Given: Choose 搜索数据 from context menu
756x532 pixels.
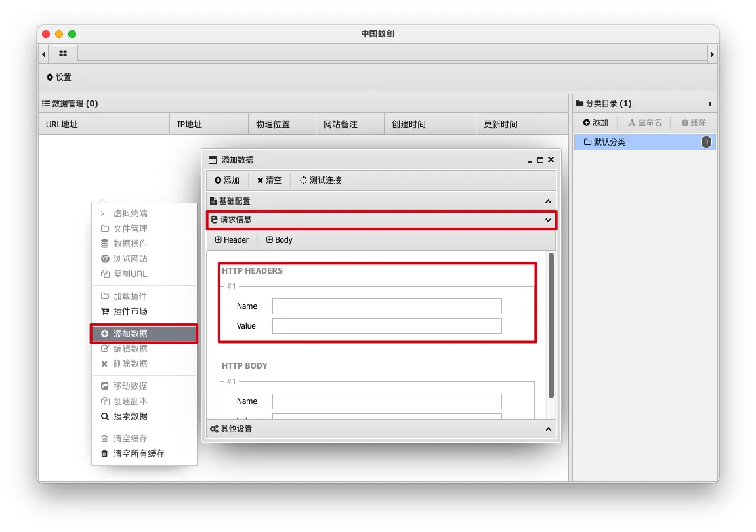Looking at the screenshot, I should (x=131, y=417).
